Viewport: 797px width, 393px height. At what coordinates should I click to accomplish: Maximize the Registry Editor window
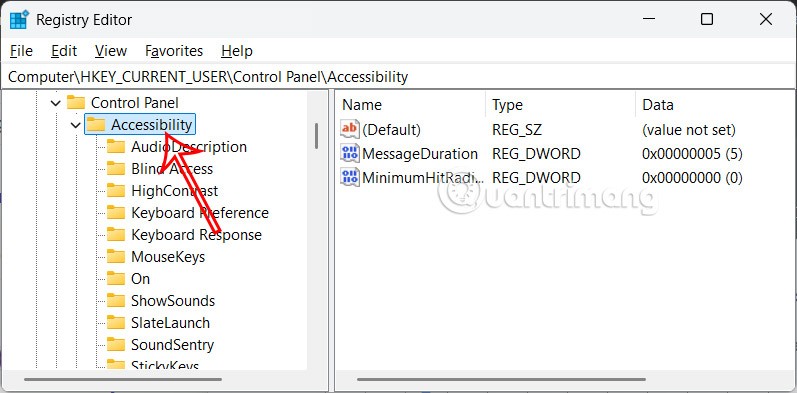click(x=707, y=19)
